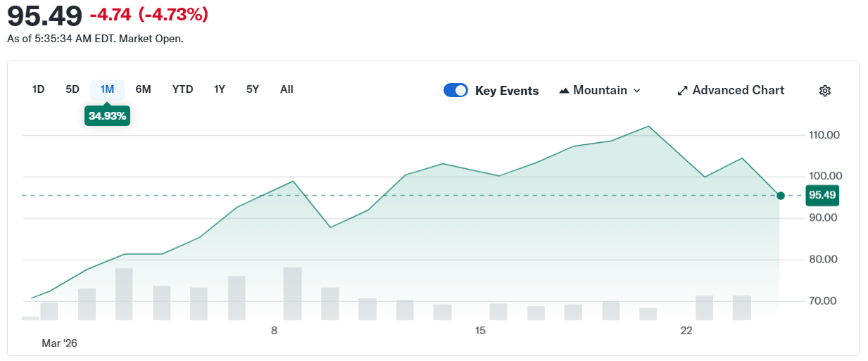Click the expand arrows icon beside Advanced Chart
The width and height of the screenshot is (868, 361).
pos(682,91)
